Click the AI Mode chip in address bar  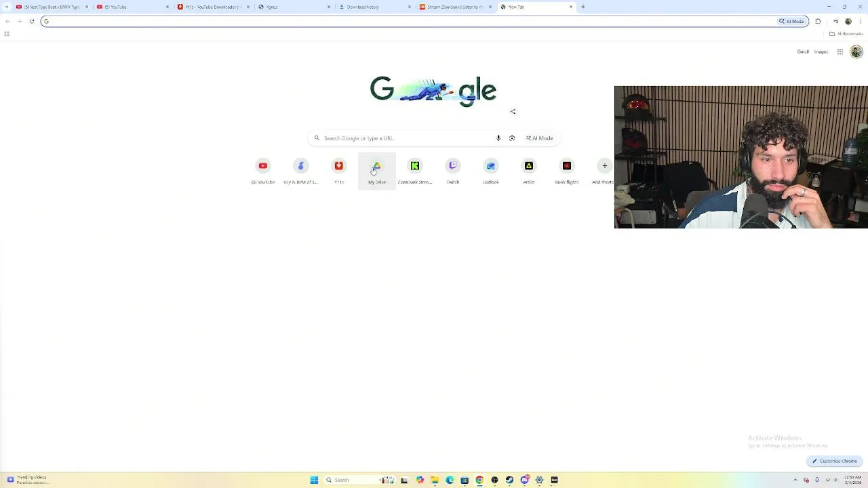click(x=792, y=21)
